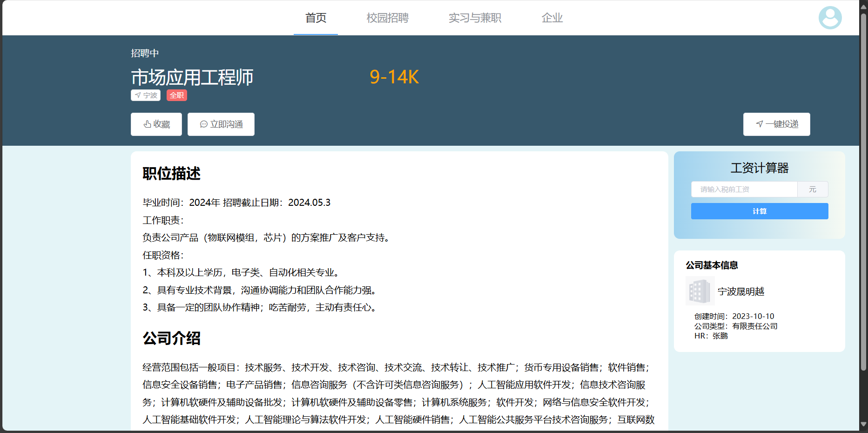Switch to the 校园招聘 tab
Image resolution: width=868 pixels, height=433 pixels.
tap(387, 18)
